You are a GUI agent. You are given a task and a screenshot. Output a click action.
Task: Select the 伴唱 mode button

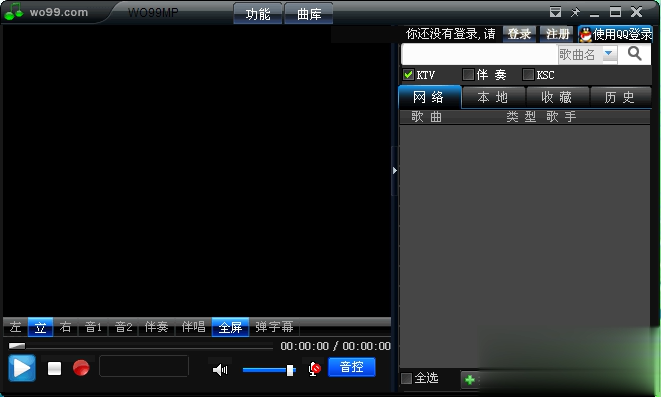[x=193, y=327]
